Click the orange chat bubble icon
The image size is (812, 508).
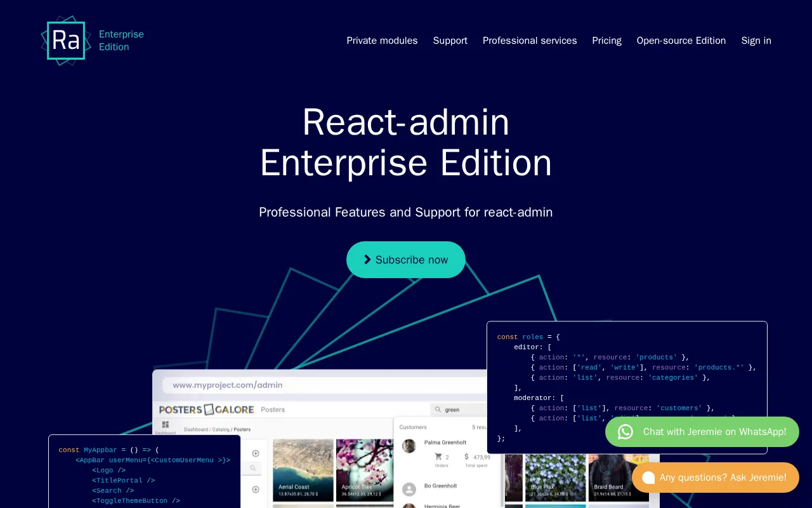648,478
